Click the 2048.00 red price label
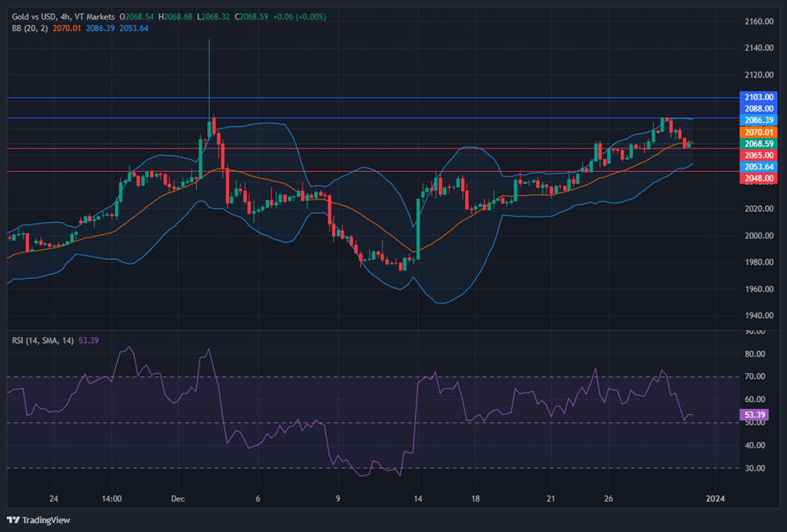Viewport: 787px width, 532px height. pyautogui.click(x=757, y=178)
